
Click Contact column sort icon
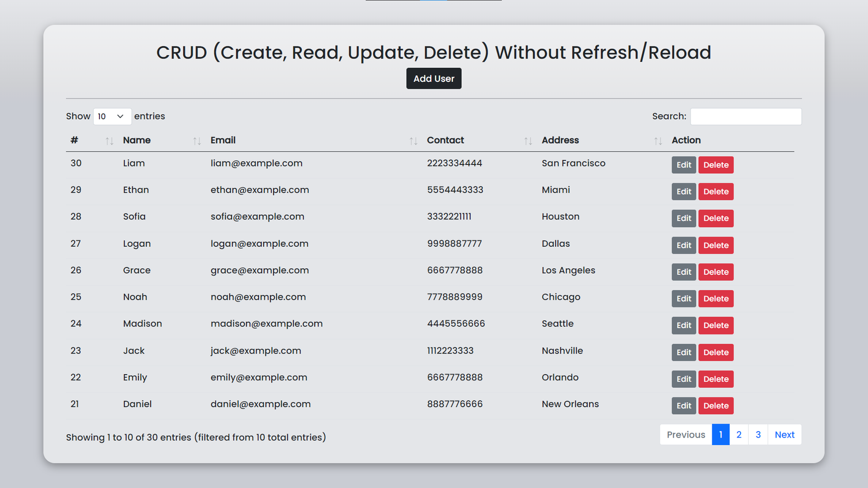527,141
